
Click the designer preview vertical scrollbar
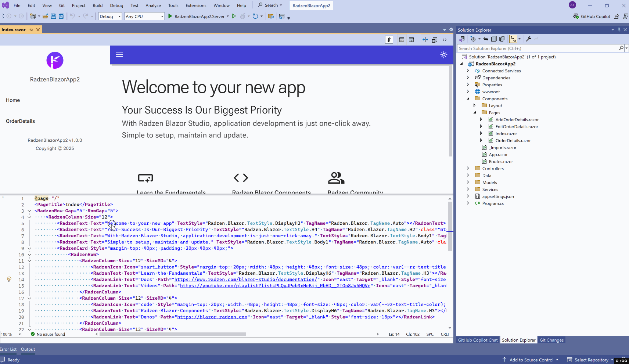coord(450,111)
